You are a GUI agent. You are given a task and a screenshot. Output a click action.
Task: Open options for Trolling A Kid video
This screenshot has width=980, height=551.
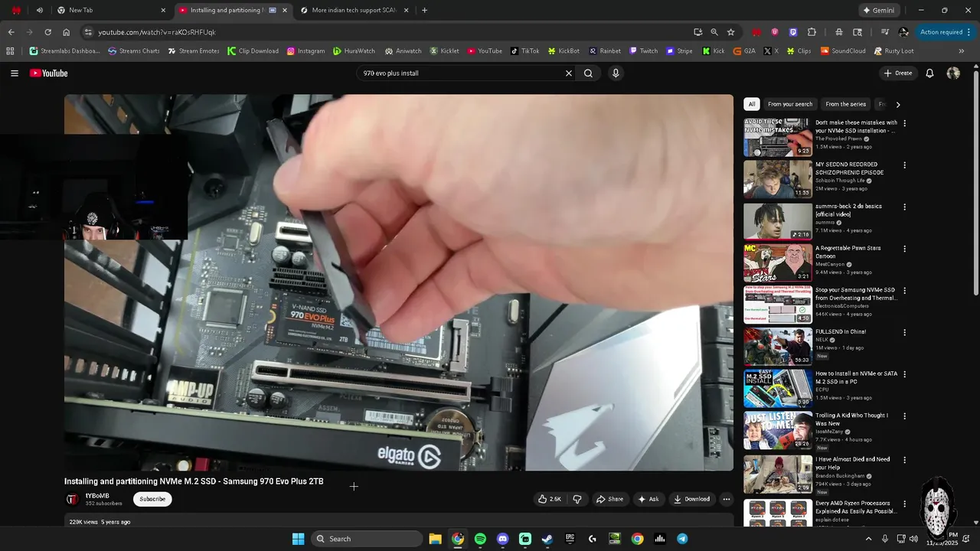point(905,416)
